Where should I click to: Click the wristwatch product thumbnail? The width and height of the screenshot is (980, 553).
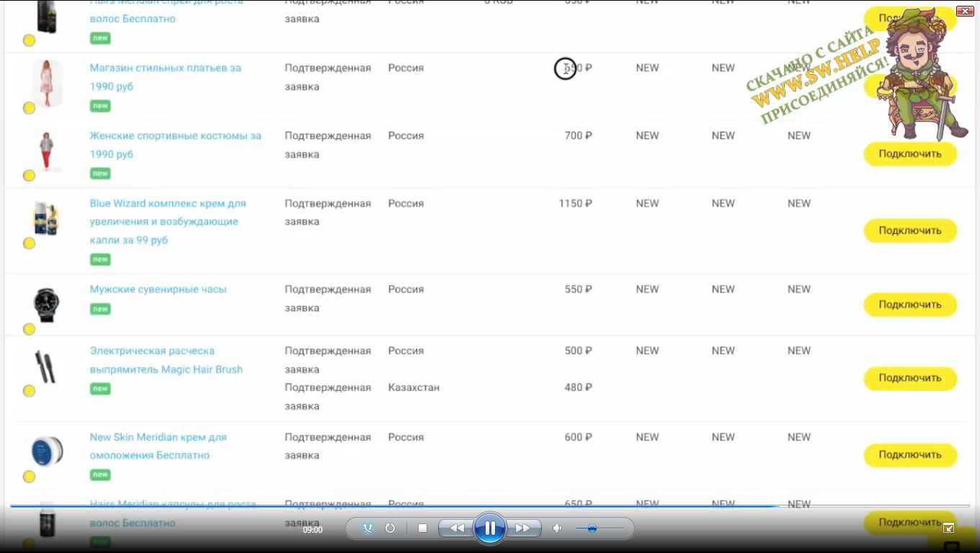pos(47,305)
